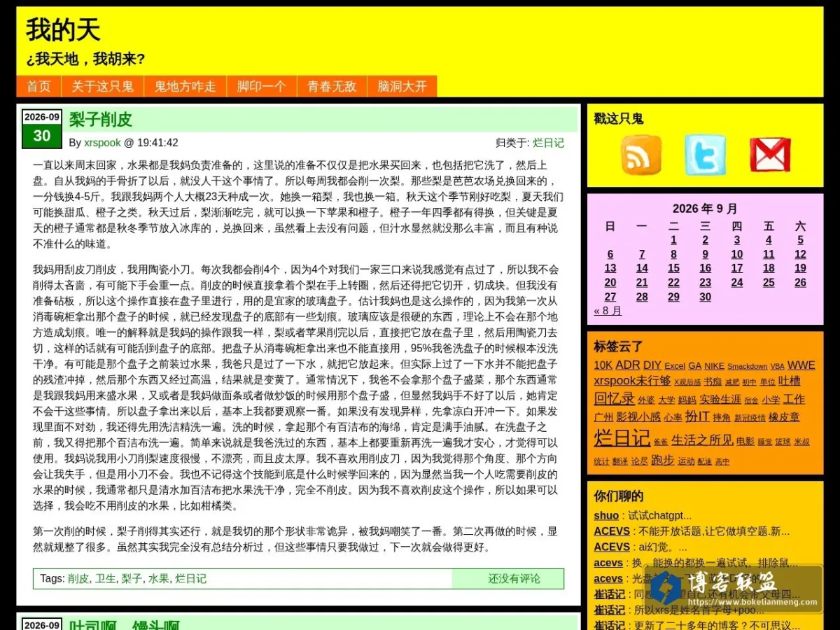This screenshot has width=840, height=630.
Task: Go to the 首页 menu item
Action: point(38,86)
